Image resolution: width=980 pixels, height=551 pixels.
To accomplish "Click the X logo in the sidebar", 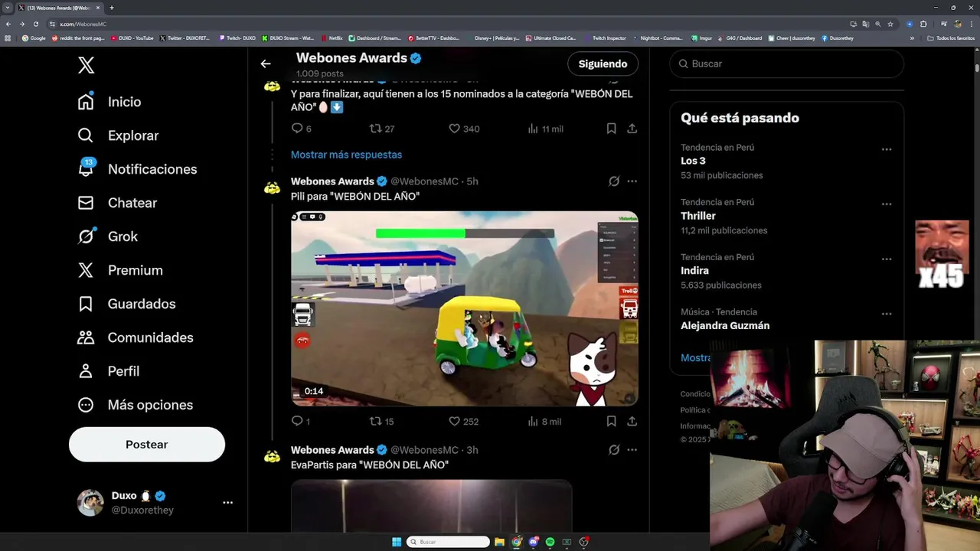I will pos(87,65).
